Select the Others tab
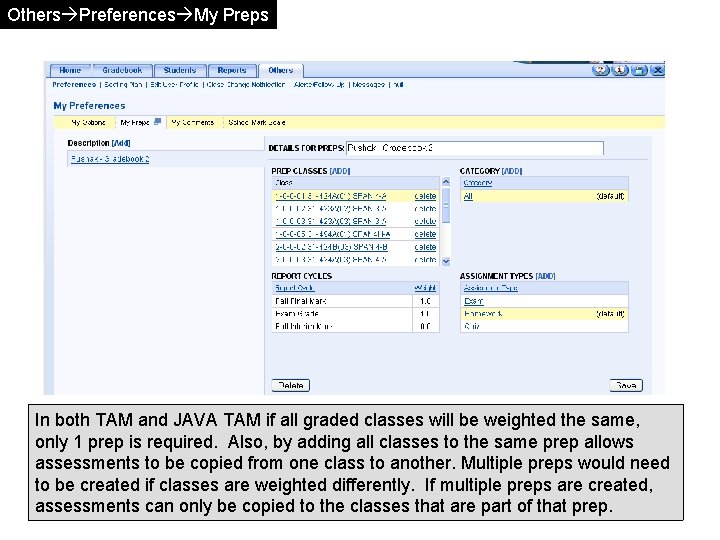This screenshot has width=720, height=540. coord(281,70)
